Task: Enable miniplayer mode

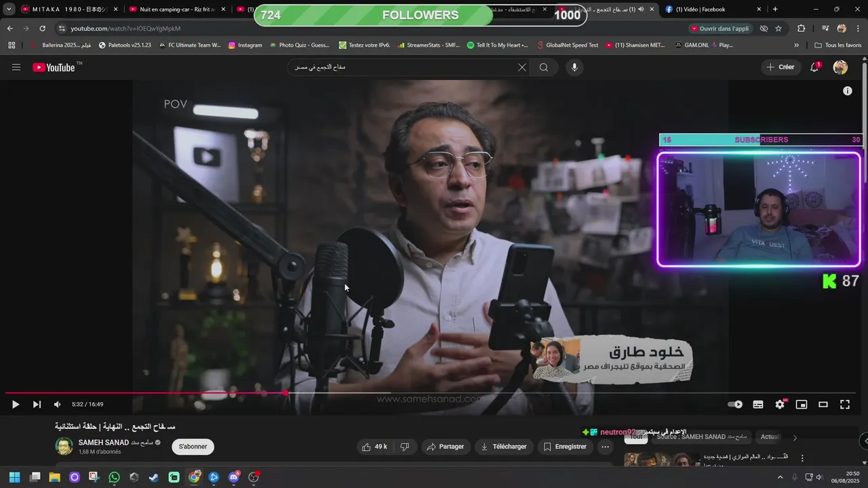Action: [802, 405]
